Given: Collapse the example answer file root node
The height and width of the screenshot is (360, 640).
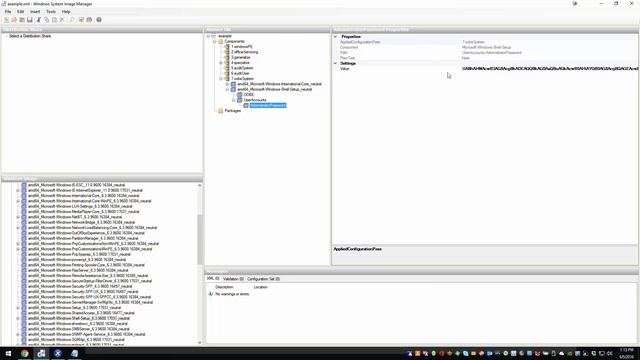Looking at the screenshot, I should tap(208, 36).
